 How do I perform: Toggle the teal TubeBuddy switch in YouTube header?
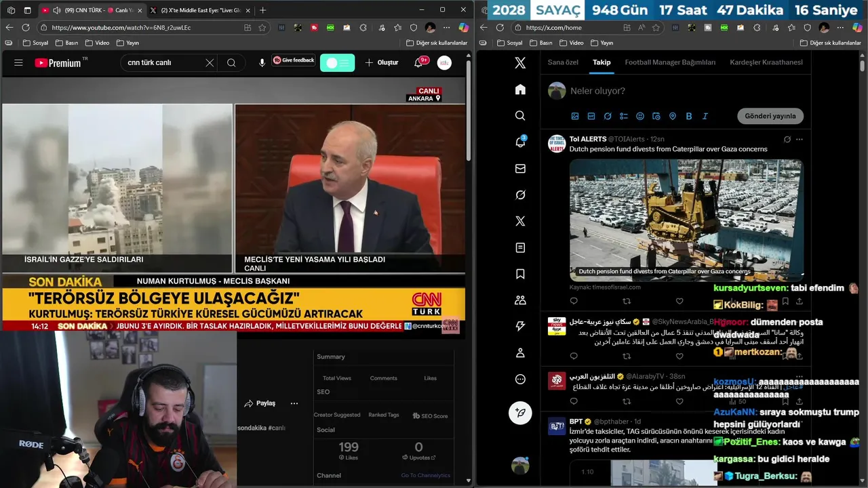pos(337,62)
